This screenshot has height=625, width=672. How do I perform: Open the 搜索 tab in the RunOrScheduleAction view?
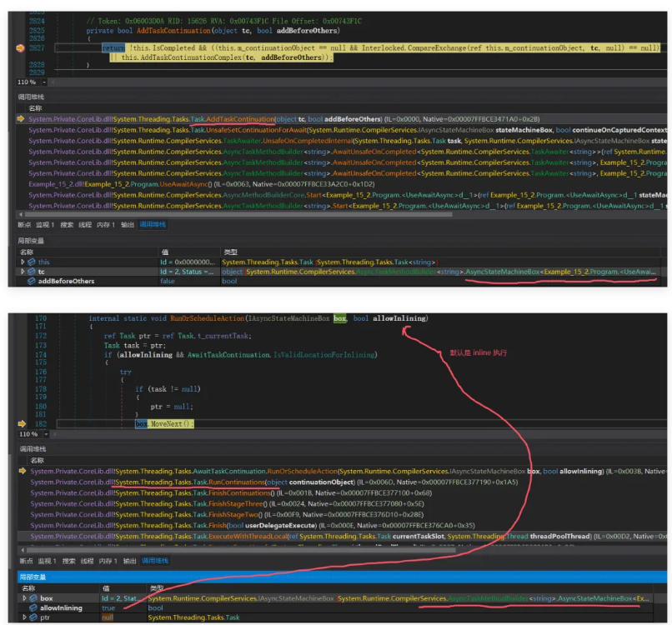click(x=68, y=561)
